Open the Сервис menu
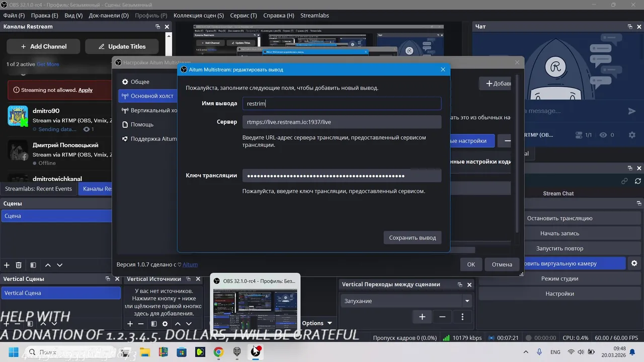Viewport: 644px width, 362px height. click(x=244, y=16)
